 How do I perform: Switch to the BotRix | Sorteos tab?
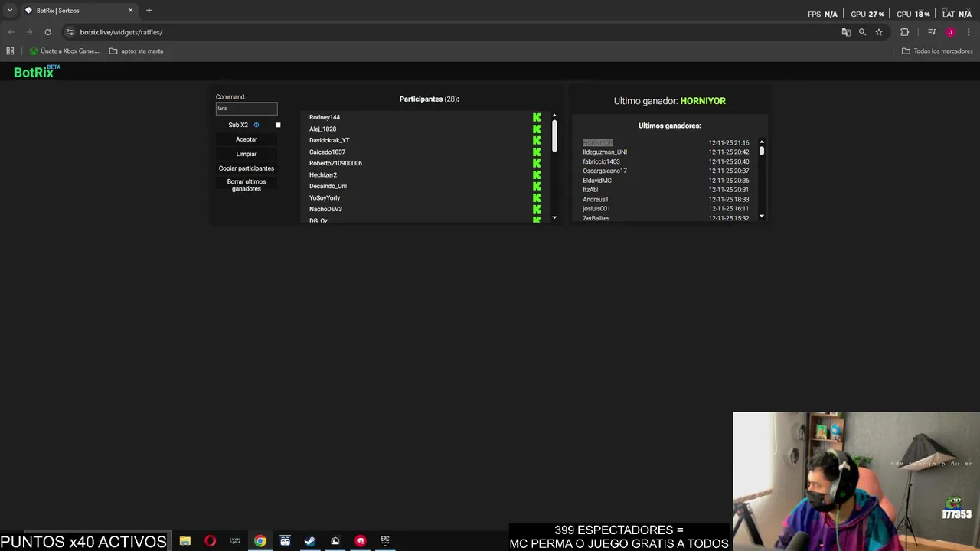point(79,11)
